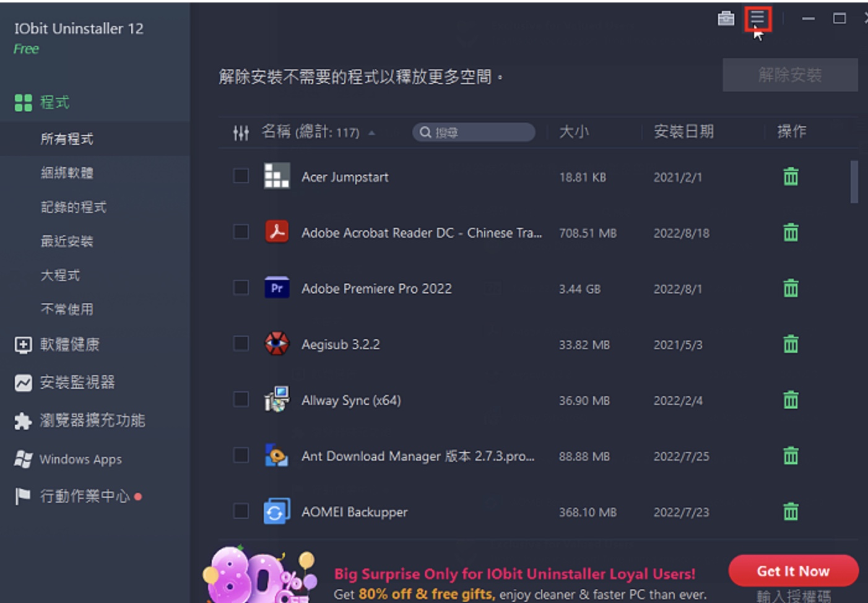
Task: Open the Windows Apps section
Action: click(80, 459)
